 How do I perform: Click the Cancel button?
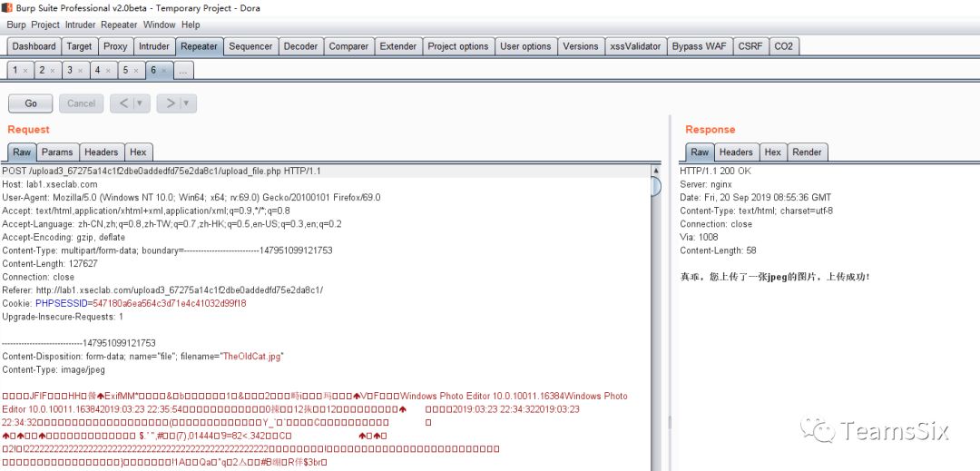pyautogui.click(x=82, y=103)
